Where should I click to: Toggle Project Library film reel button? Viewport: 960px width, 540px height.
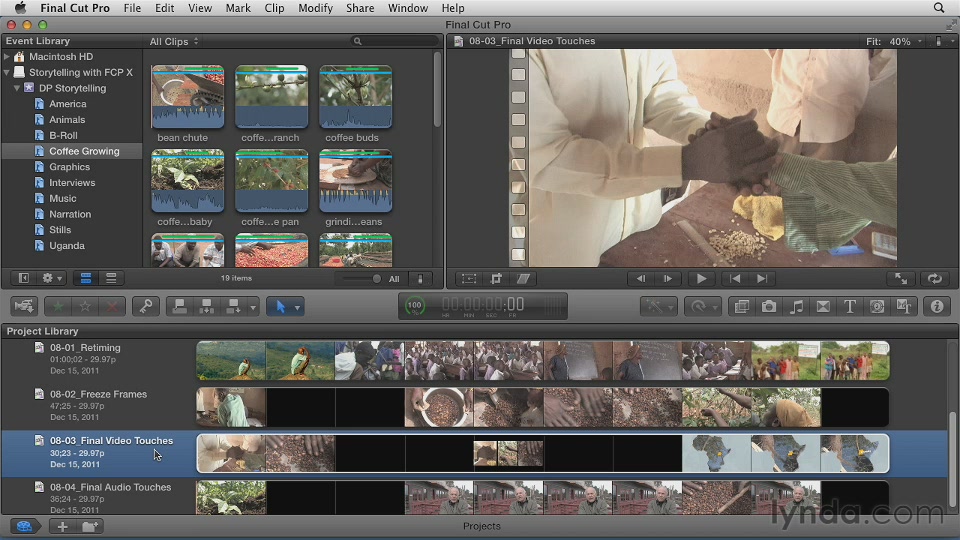click(x=24, y=527)
